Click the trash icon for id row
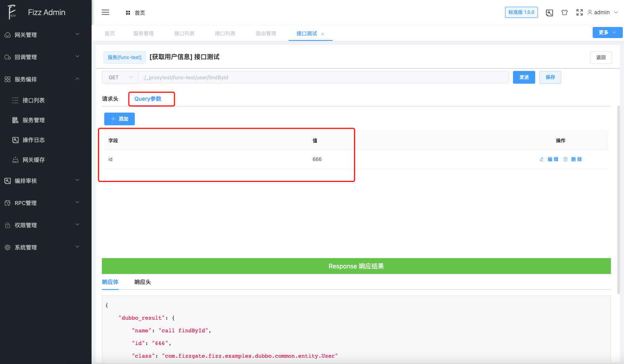 click(x=565, y=159)
